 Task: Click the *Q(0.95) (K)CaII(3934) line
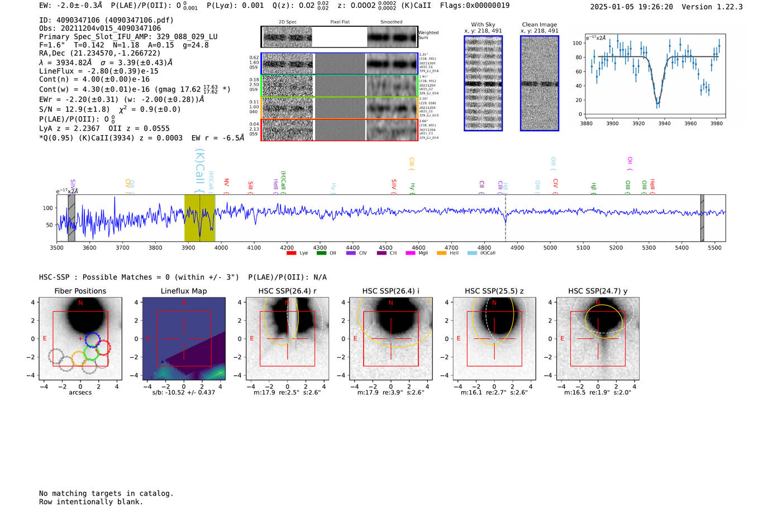tap(142, 137)
